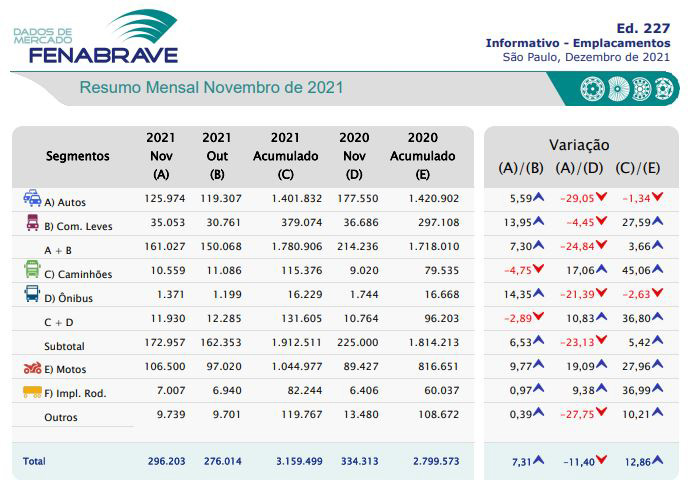689x488 pixels.
Task: Click the green truck icon beside Caminhões
Action: point(32,270)
